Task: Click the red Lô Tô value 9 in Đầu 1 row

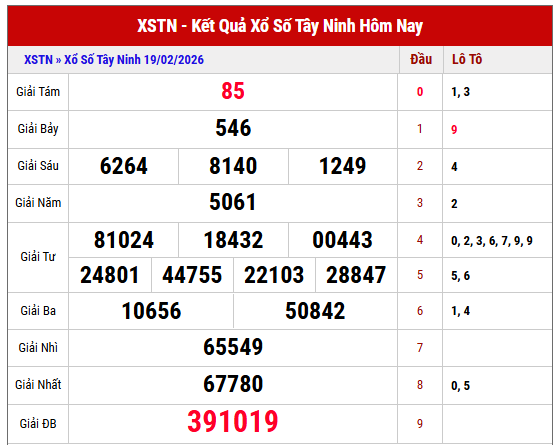Action: click(x=454, y=130)
